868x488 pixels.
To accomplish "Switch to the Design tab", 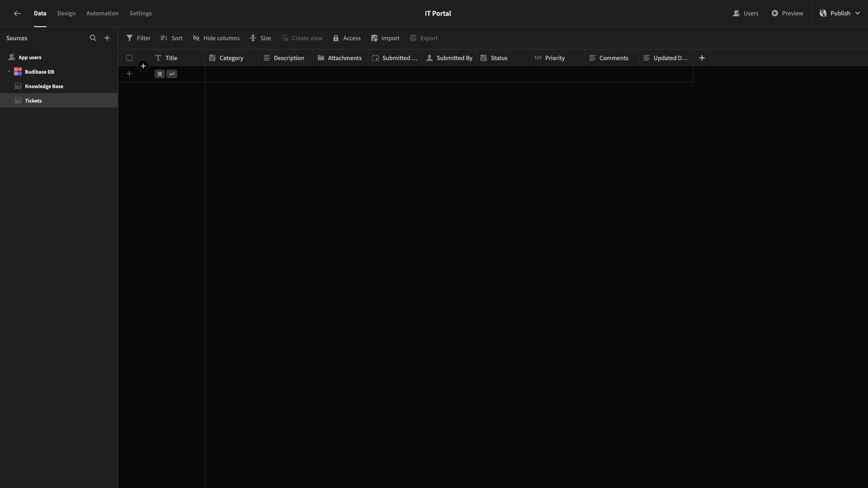I will 66,14.
